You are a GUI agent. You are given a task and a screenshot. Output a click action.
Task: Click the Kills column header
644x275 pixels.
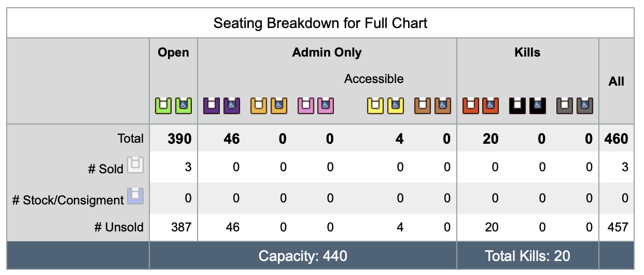[x=528, y=52]
